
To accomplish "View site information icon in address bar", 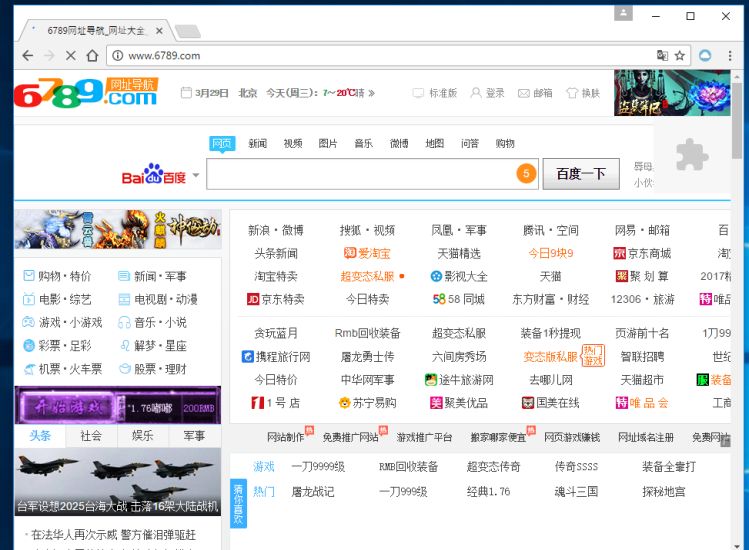I will [118, 55].
